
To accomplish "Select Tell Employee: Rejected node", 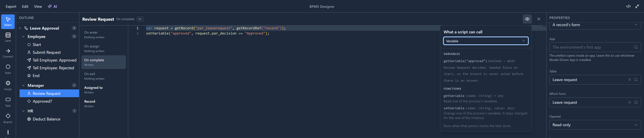I will coord(49,68).
